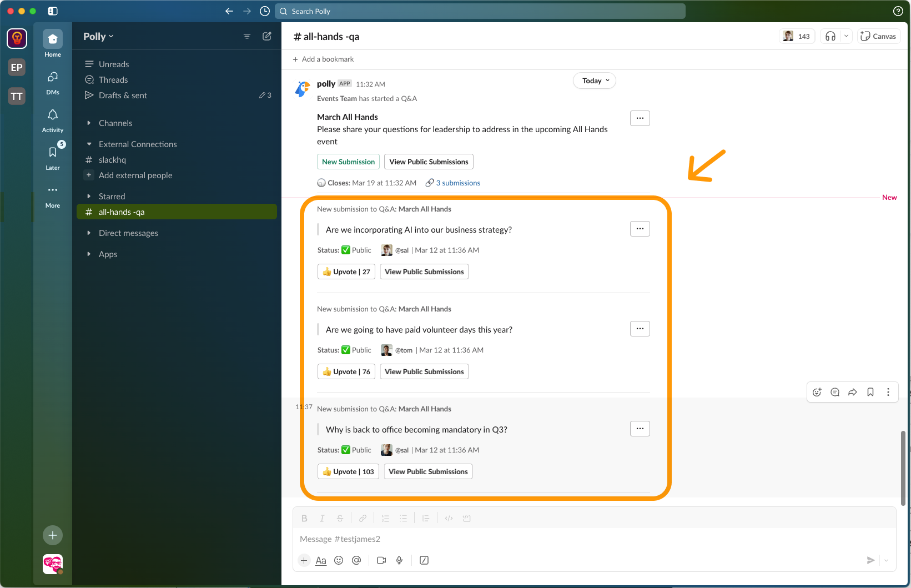The width and height of the screenshot is (911, 588).
Task: Toggle bold formatting in composer
Action: [304, 518]
